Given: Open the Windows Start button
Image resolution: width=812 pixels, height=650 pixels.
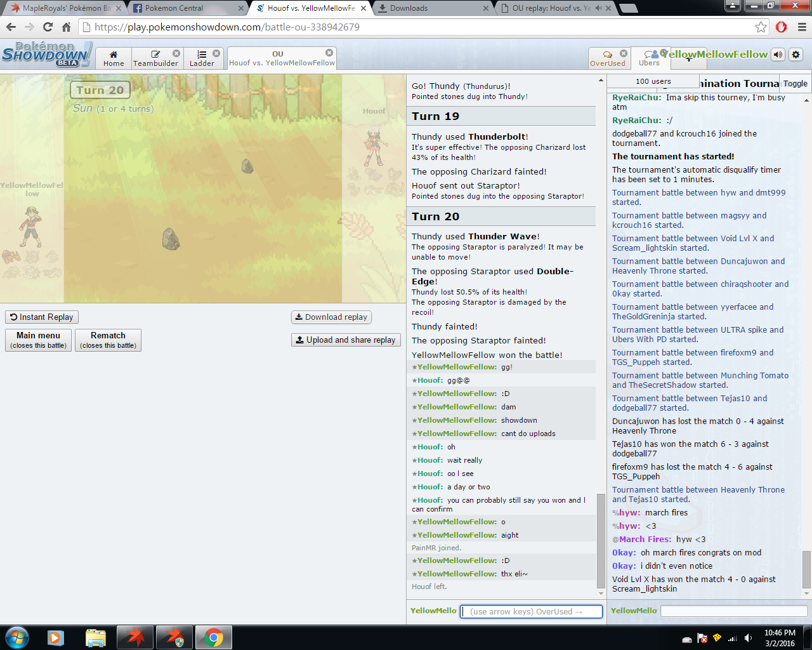Looking at the screenshot, I should pos(17,637).
